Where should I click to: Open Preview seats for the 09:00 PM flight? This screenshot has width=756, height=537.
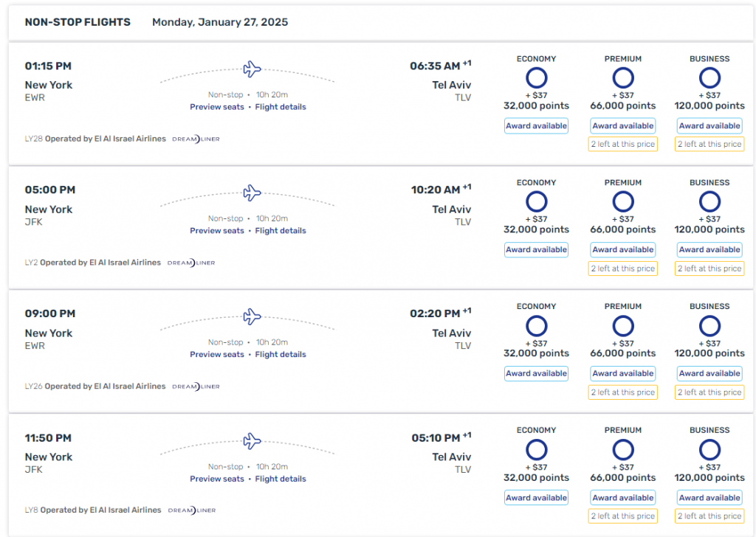click(x=216, y=354)
